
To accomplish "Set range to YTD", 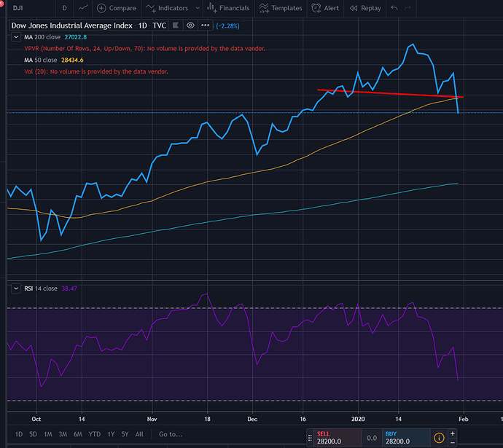I will coord(95,434).
